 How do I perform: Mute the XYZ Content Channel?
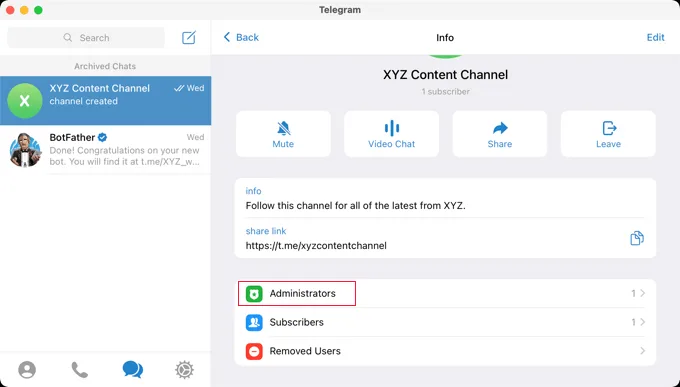[283, 134]
